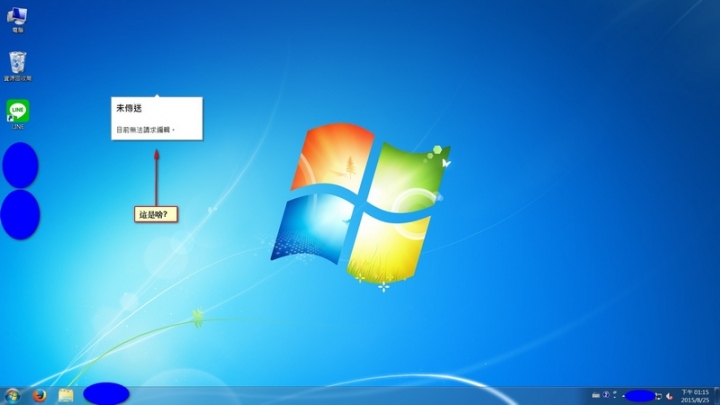Select the Recycle Bin desktop icon
The width and height of the screenshot is (720, 405).
coord(17,67)
